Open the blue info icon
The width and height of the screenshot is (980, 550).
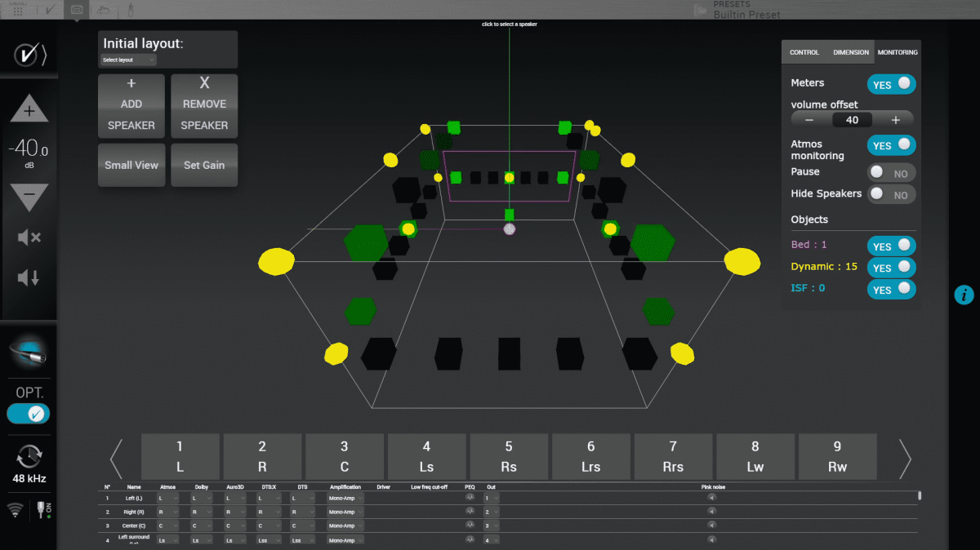point(964,295)
